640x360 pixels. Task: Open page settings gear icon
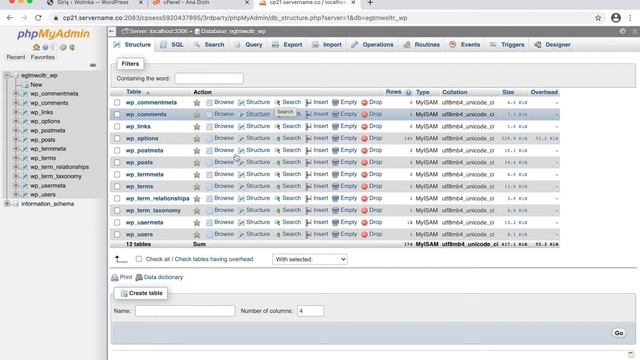point(622,31)
